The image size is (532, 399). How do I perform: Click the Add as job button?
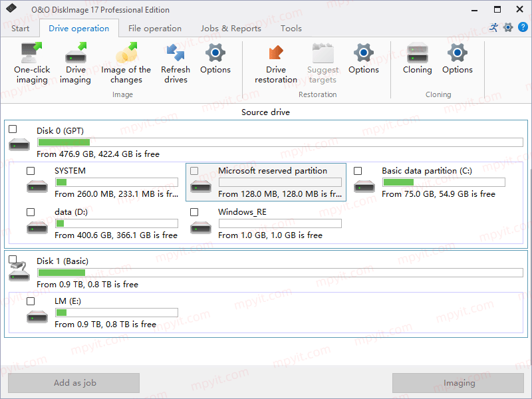74,383
